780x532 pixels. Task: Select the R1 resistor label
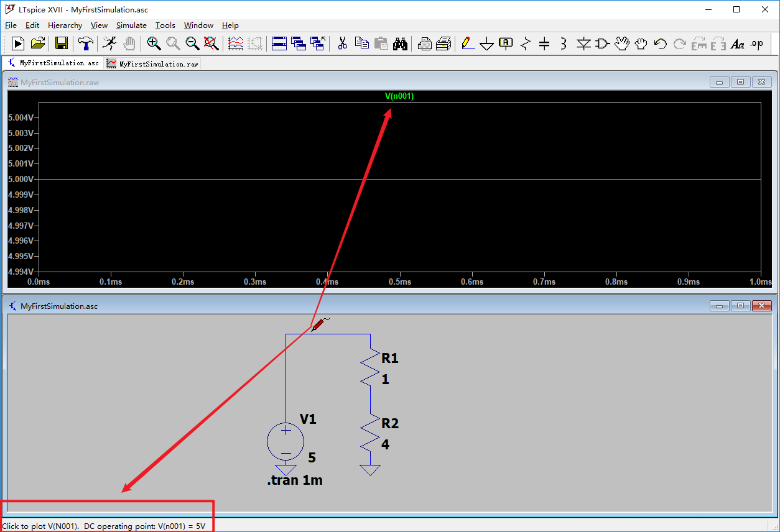coord(390,358)
